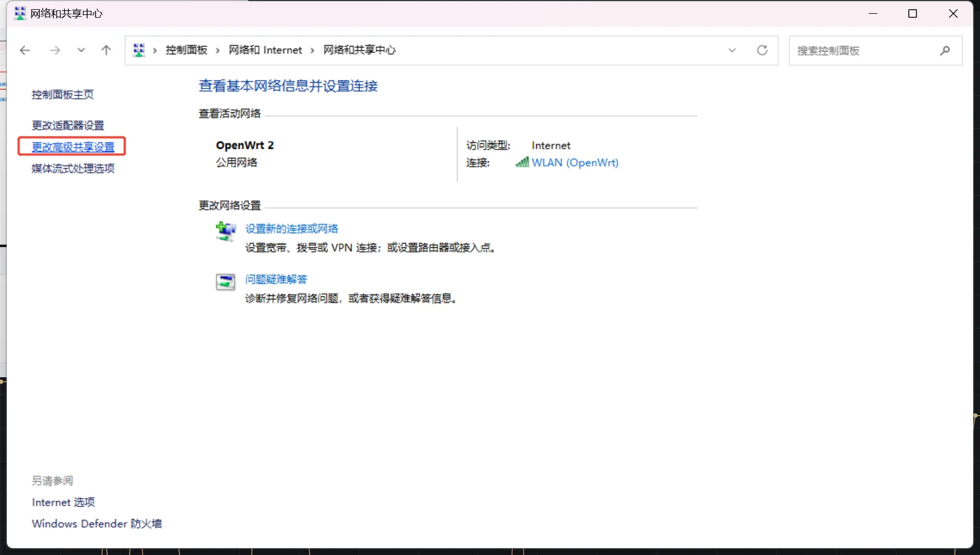
Task: Click the 更改适配器设置 sidebar entry
Action: click(67, 125)
